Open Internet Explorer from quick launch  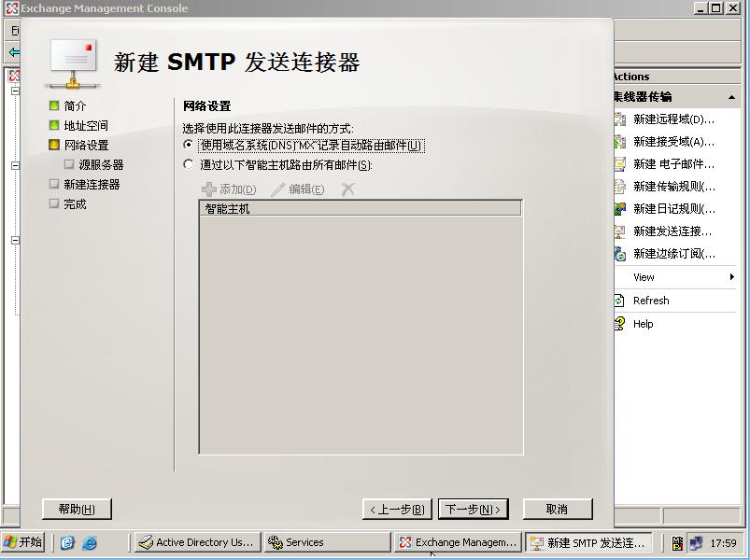pyautogui.click(x=90, y=542)
